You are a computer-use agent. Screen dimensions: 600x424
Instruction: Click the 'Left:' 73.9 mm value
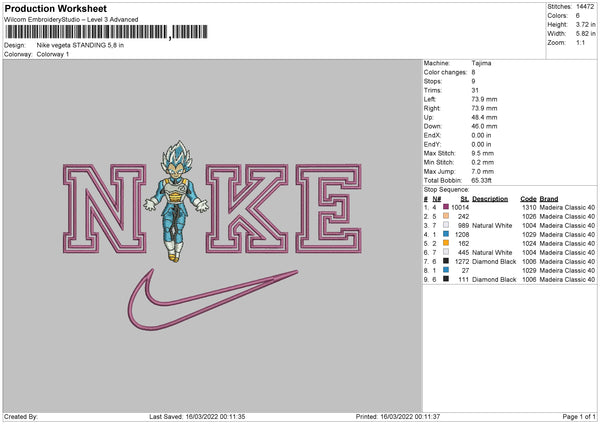click(x=484, y=99)
